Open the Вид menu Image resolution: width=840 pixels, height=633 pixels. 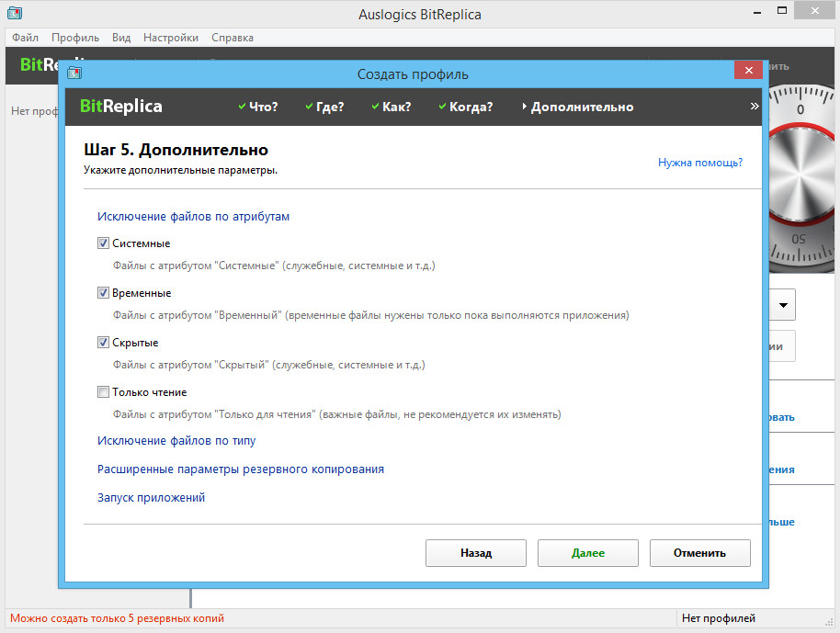click(x=121, y=38)
